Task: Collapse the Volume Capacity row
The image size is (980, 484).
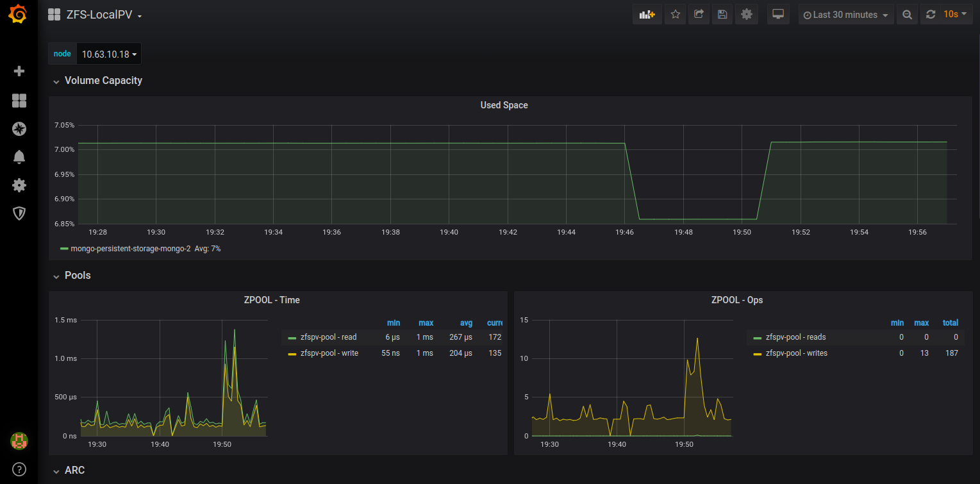Action: click(103, 81)
